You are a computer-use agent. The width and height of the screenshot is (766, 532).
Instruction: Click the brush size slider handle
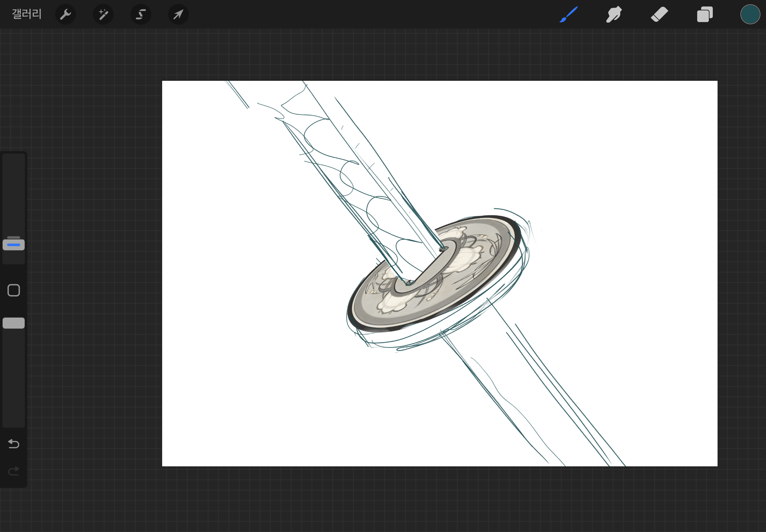pos(14,245)
